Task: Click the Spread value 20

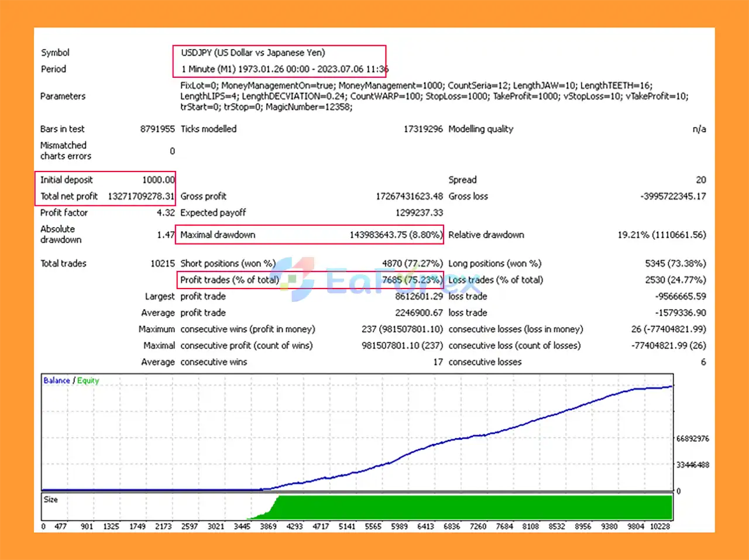Action: 700,180
